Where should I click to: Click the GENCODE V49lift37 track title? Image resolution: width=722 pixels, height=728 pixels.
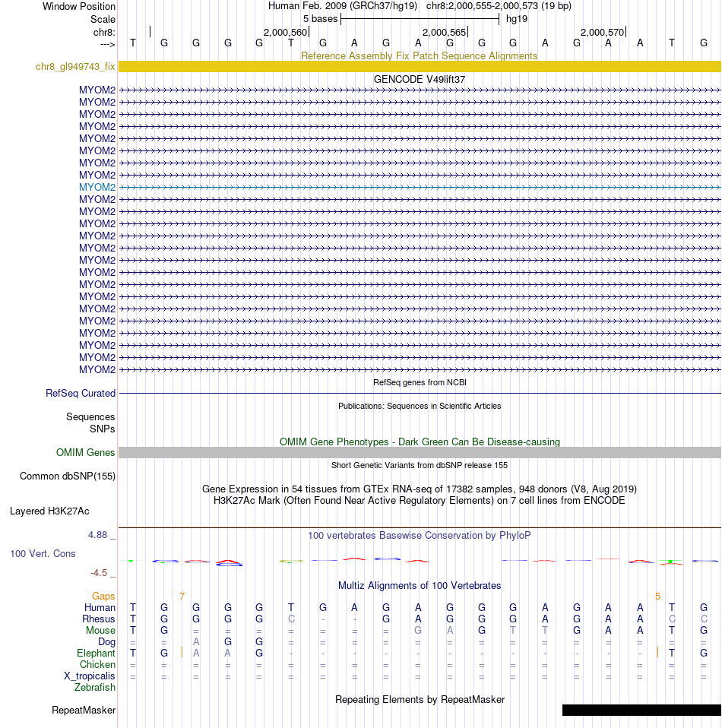point(420,79)
